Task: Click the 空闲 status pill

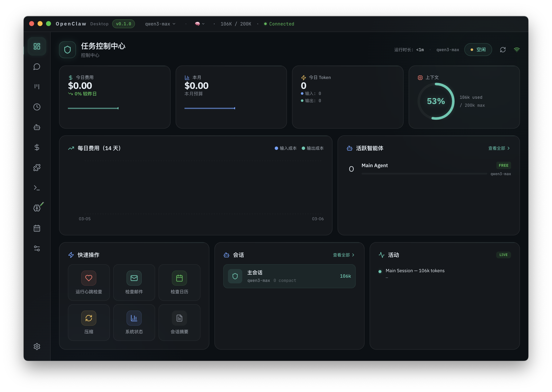Action: (478, 49)
